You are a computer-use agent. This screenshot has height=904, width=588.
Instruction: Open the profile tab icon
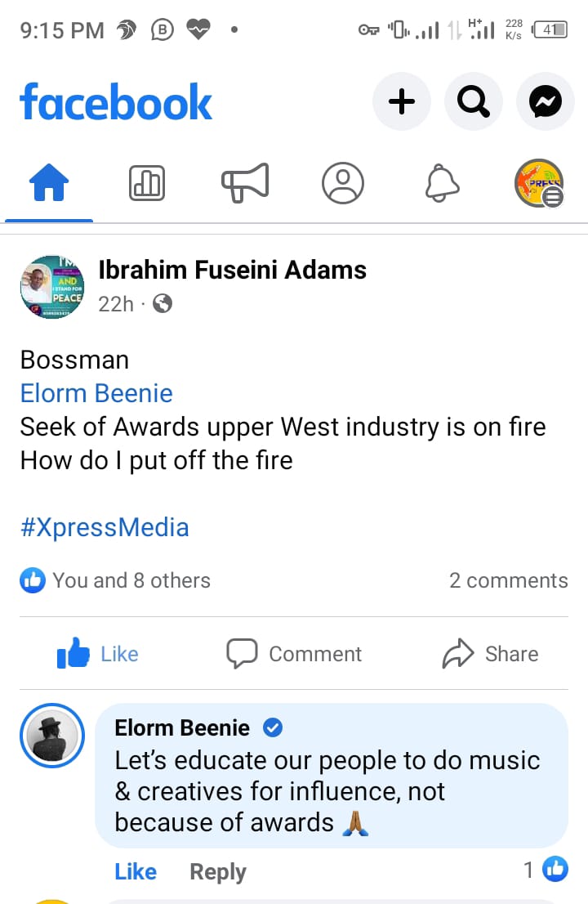pyautogui.click(x=343, y=183)
